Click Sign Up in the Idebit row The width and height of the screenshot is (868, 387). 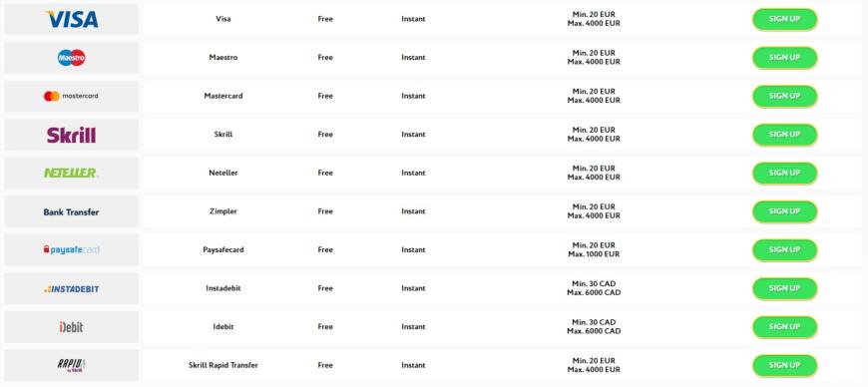pos(784,327)
